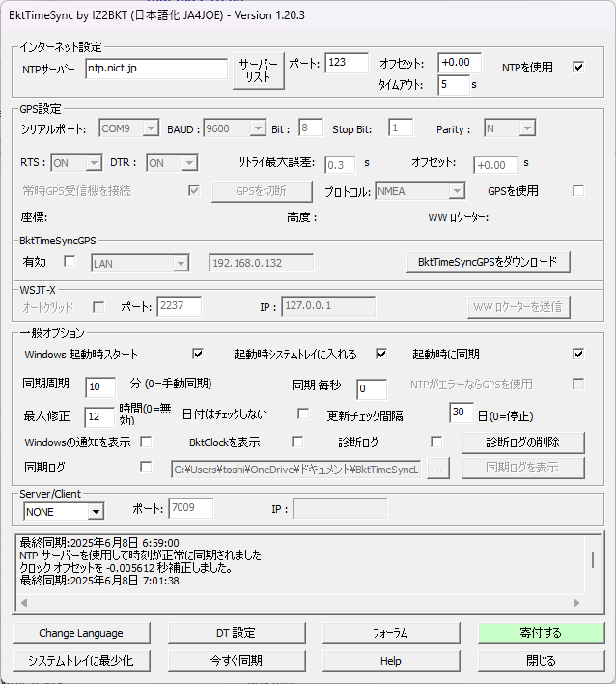Click the Server/Client ポート 7009 field
Image resolution: width=616 pixels, height=684 pixels.
[191, 508]
